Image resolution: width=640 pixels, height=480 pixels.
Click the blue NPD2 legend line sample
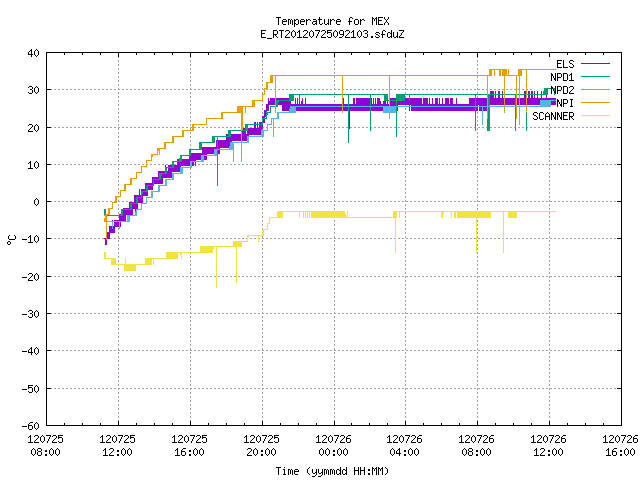click(595, 90)
